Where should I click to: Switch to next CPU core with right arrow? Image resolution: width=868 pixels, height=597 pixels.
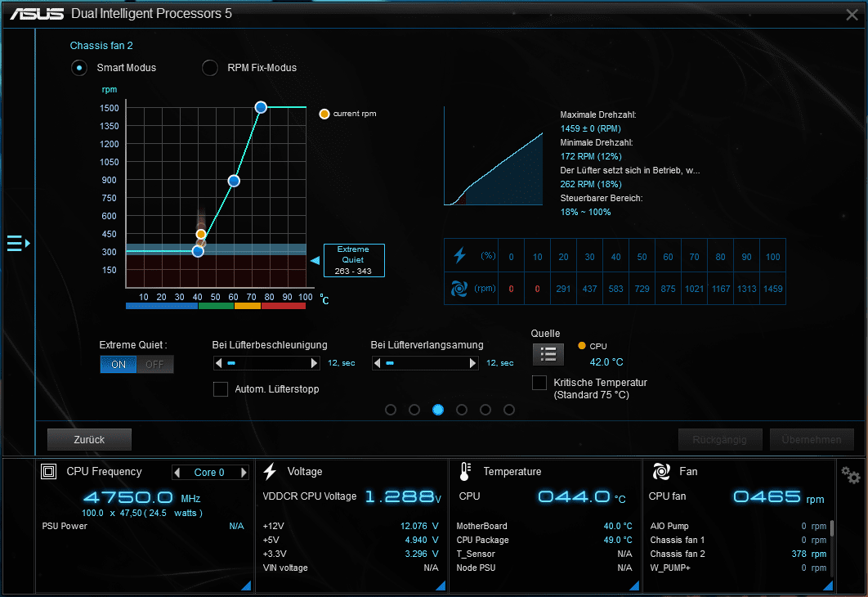pos(243,473)
